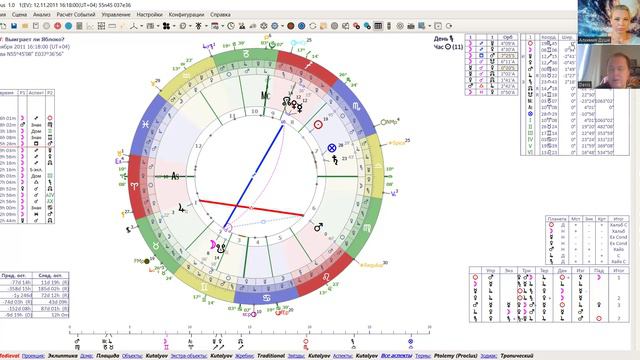Click the blue line in chart center
This screenshot has height=360, width=640.
[x=253, y=176]
